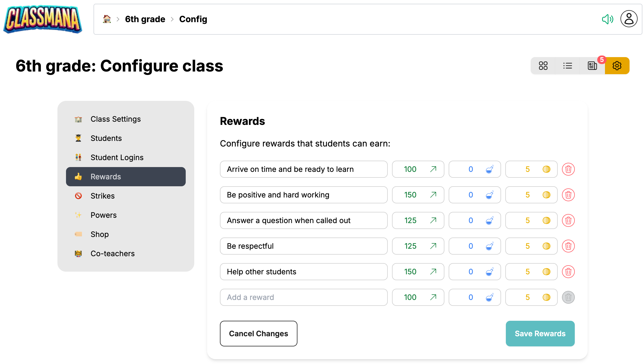
Task: Open the account profile menu
Action: click(x=629, y=19)
